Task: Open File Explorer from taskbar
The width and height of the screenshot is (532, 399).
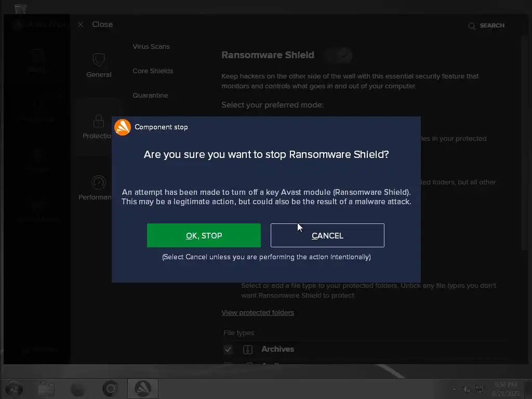Action: [x=46, y=389]
